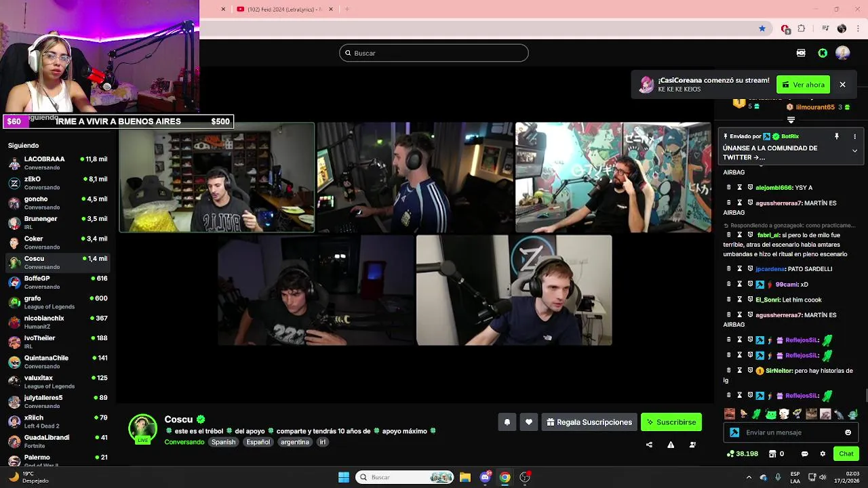Open OBS Studio from the taskbar

tap(525, 477)
